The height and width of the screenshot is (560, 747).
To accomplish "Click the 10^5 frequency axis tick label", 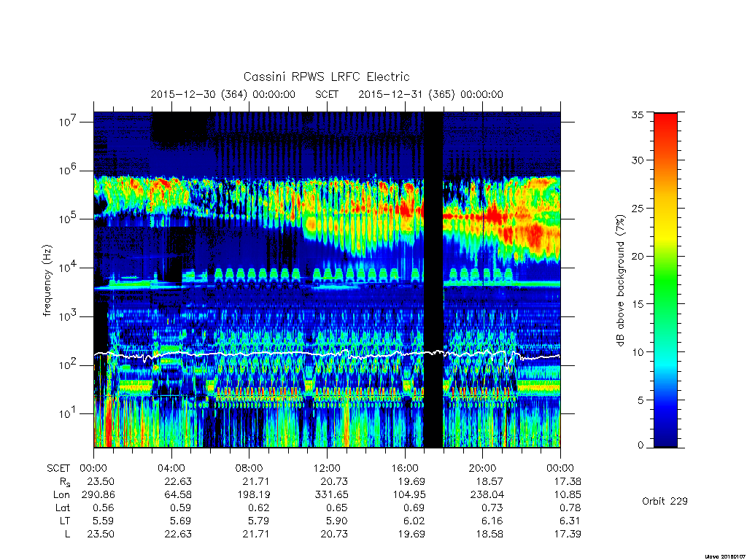I will [68, 219].
